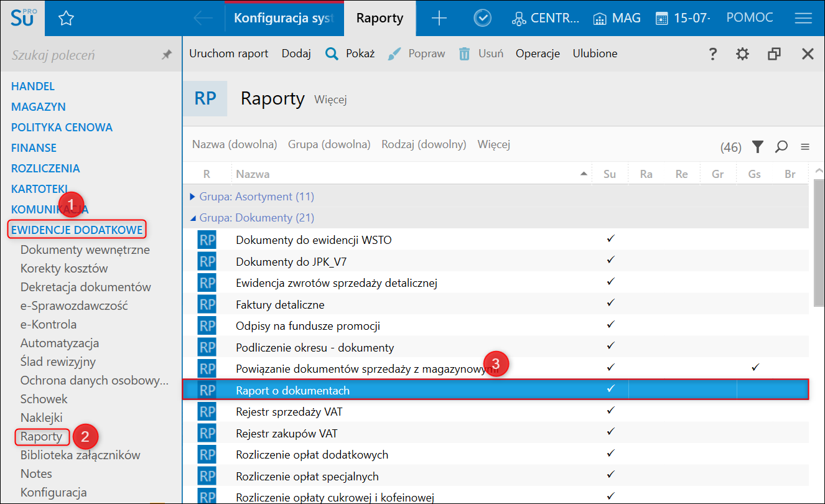825x504 pixels.
Task: Pin the command search panel
Action: pos(166,55)
